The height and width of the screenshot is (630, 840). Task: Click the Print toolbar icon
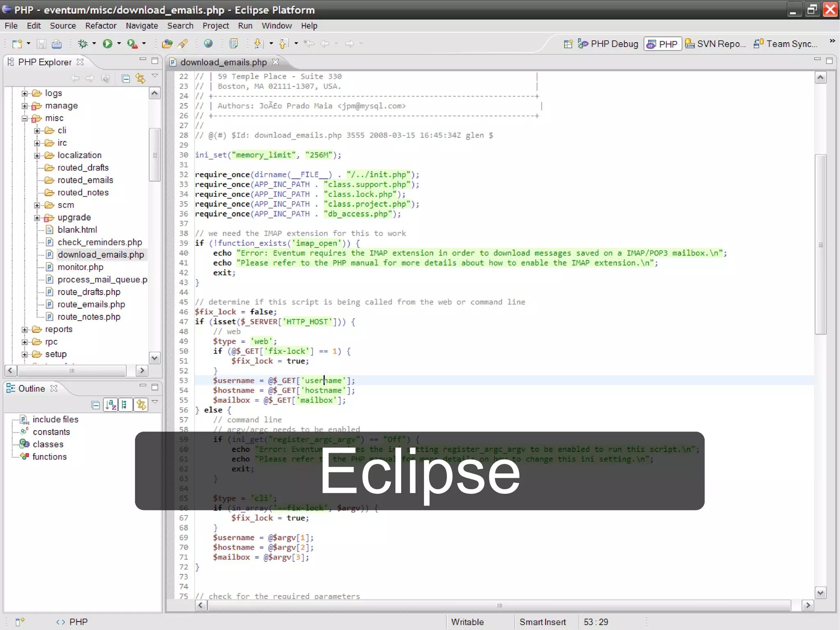[57, 44]
